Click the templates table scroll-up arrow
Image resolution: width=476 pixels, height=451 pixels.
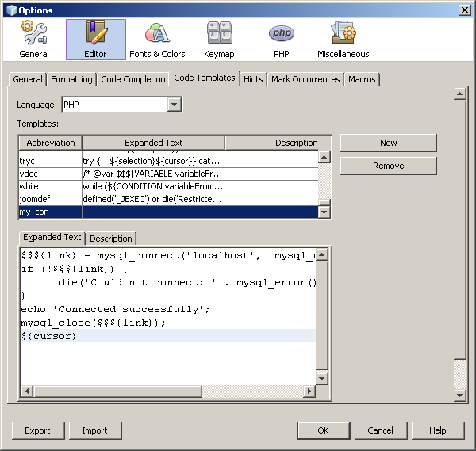[324, 157]
